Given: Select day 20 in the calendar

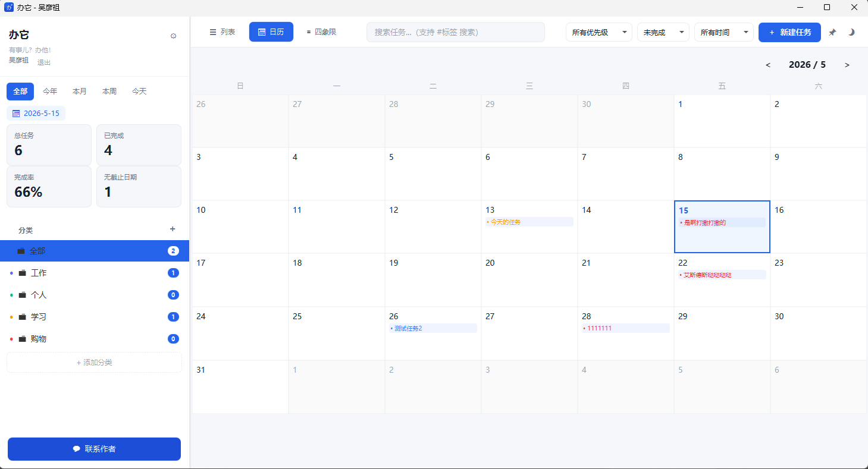Looking at the screenshot, I should [529, 280].
